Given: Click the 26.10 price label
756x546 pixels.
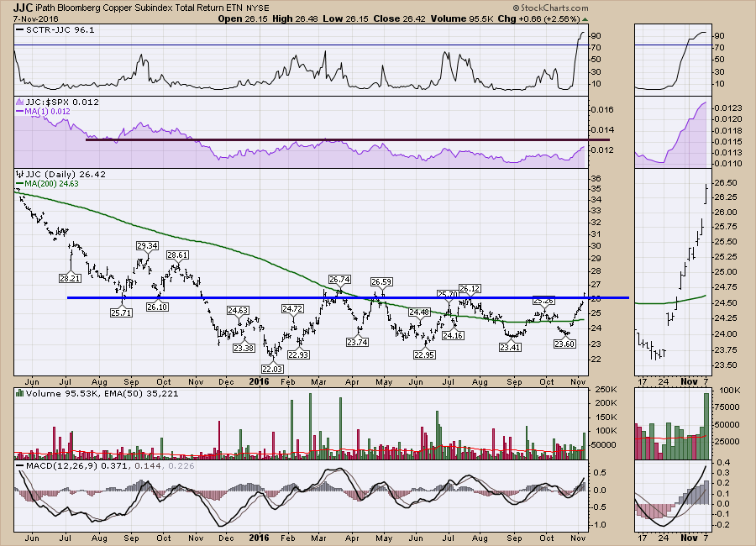Looking at the screenshot, I should (x=157, y=307).
